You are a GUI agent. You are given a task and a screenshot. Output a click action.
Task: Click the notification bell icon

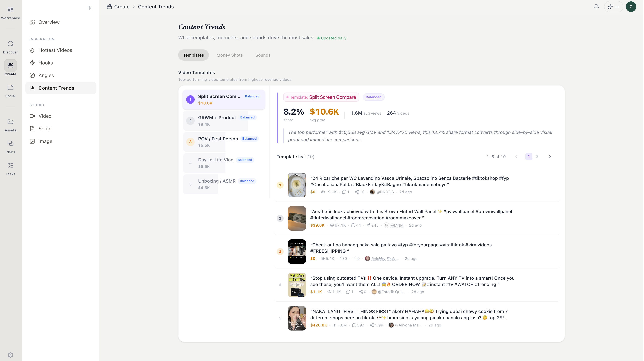tap(596, 7)
